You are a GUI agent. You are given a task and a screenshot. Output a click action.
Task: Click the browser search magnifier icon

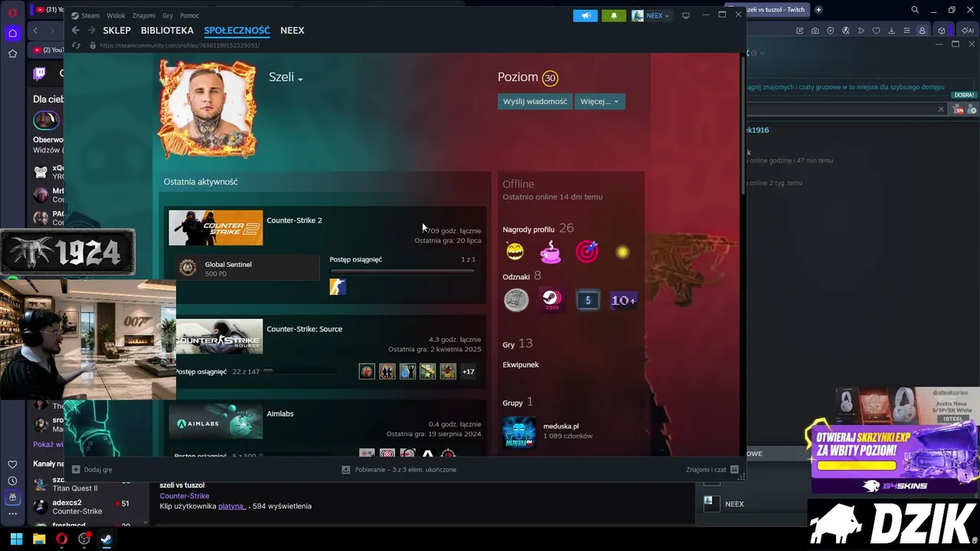[915, 10]
